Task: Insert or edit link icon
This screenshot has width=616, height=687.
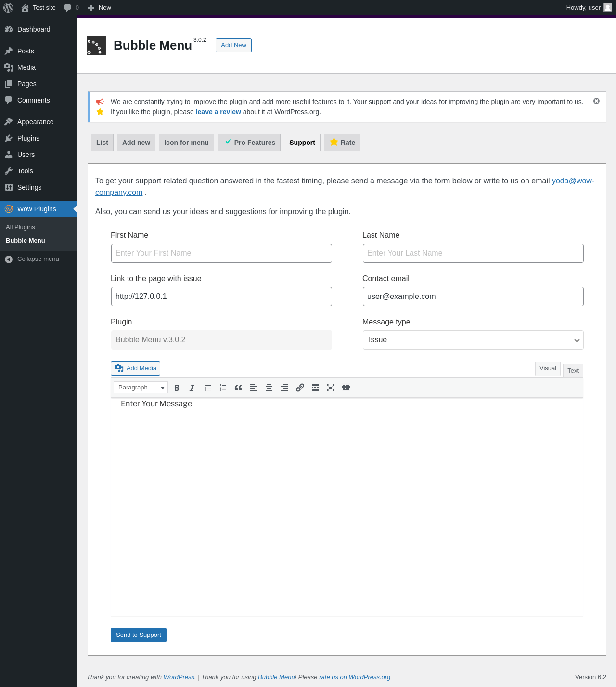Action: pyautogui.click(x=300, y=388)
